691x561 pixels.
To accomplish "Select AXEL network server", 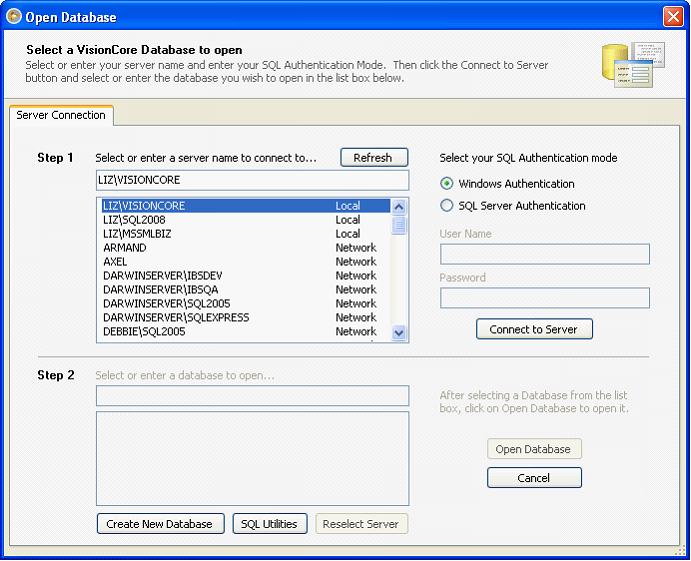I will coord(246,262).
